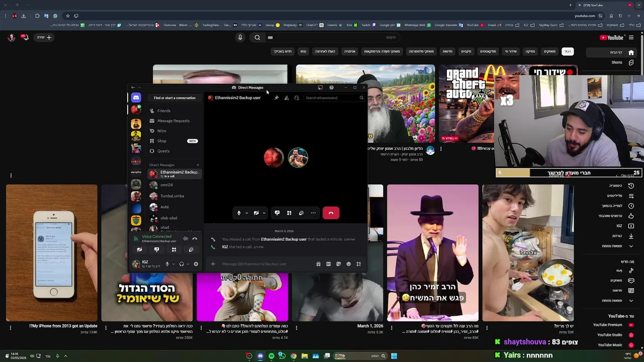Open more call options ellipsis
The height and width of the screenshot is (362, 644).
[x=313, y=213]
